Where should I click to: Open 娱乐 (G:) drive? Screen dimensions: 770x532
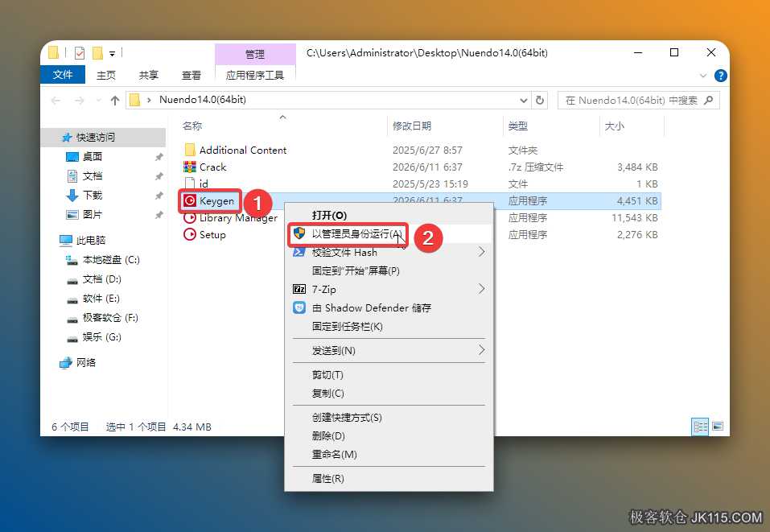[101, 336]
